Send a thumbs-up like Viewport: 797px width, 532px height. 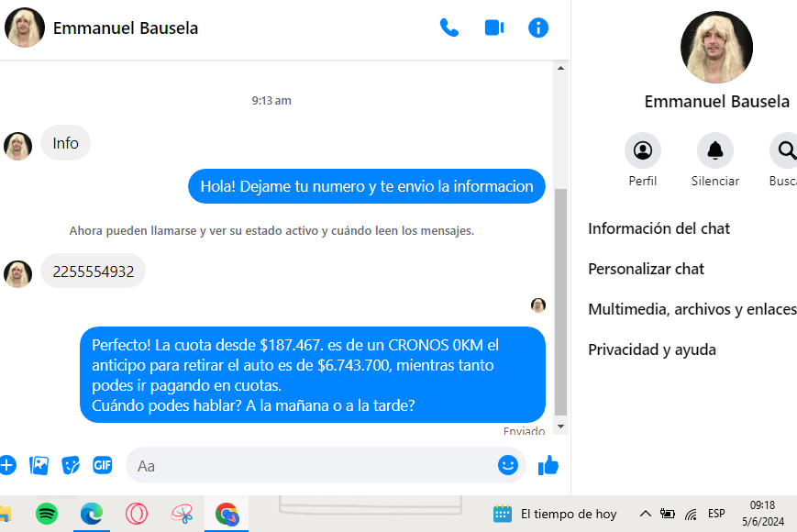point(548,465)
